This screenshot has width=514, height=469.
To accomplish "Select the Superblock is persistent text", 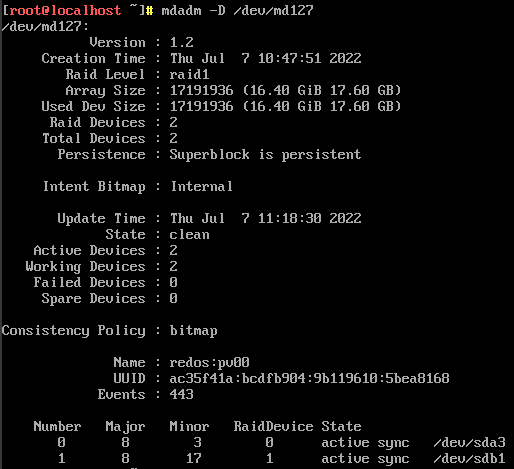I will 265,154.
